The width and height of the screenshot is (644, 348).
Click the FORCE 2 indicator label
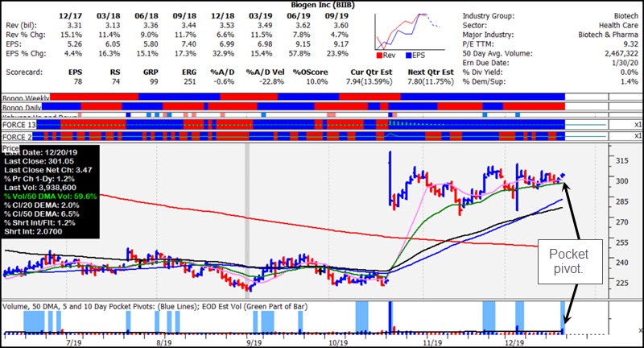point(17,137)
